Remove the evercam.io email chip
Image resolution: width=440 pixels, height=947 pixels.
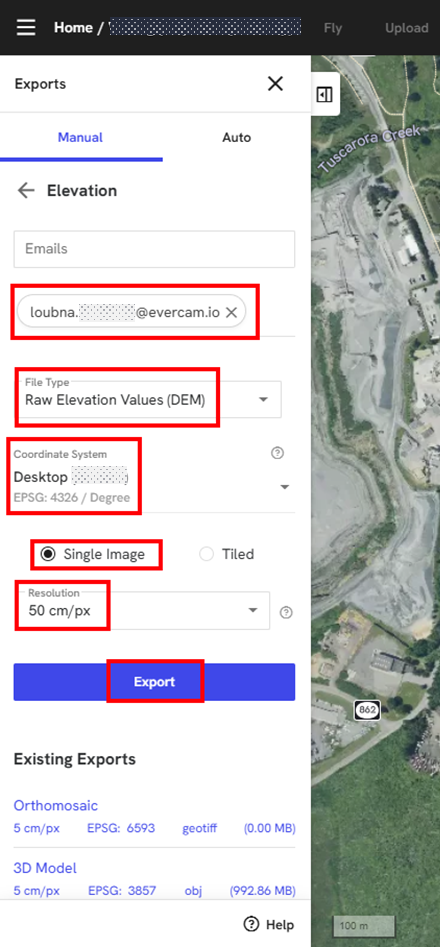coord(231,312)
